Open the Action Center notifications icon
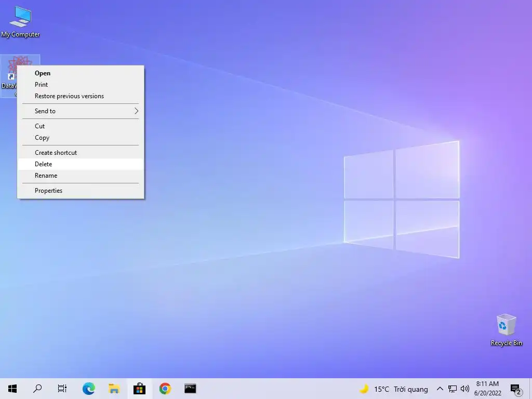 click(516, 389)
